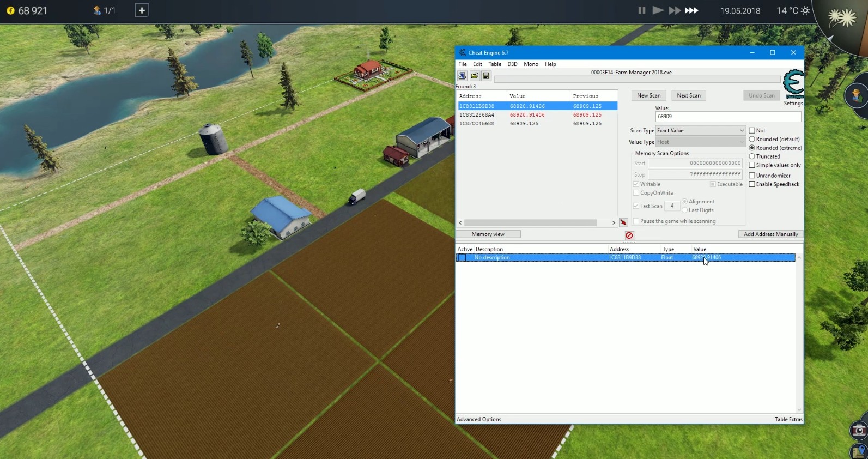Select found address 1C8311B9D38 row

pyautogui.click(x=537, y=106)
